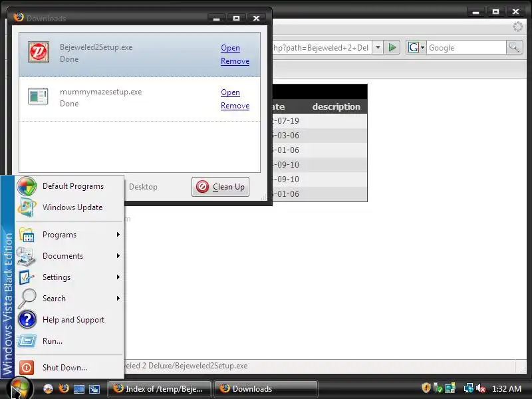Click the Bejeweled2Setup.exe file icon
532x399 pixels.
39,52
